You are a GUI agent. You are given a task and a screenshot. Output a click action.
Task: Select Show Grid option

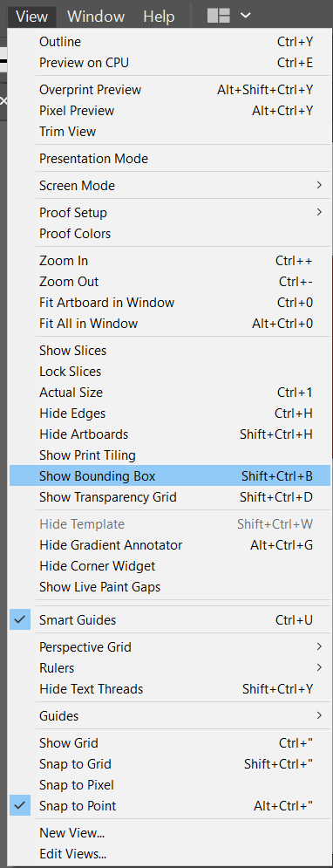(x=170, y=743)
